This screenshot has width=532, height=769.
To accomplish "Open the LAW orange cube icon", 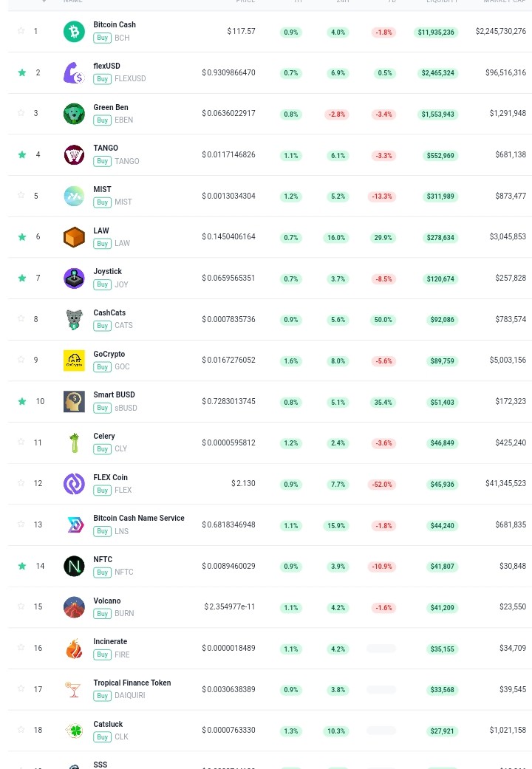I will tap(74, 237).
